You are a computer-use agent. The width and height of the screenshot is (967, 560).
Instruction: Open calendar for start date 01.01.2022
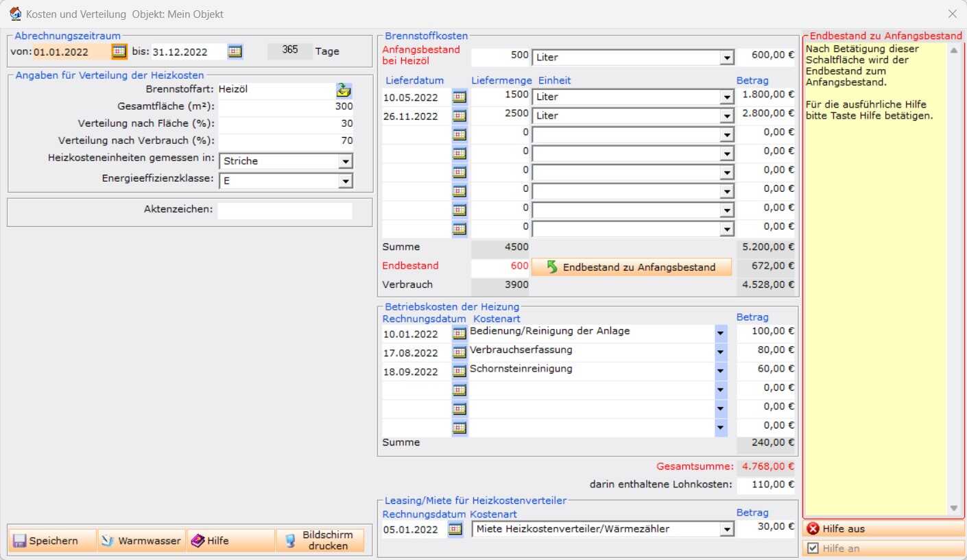[119, 51]
